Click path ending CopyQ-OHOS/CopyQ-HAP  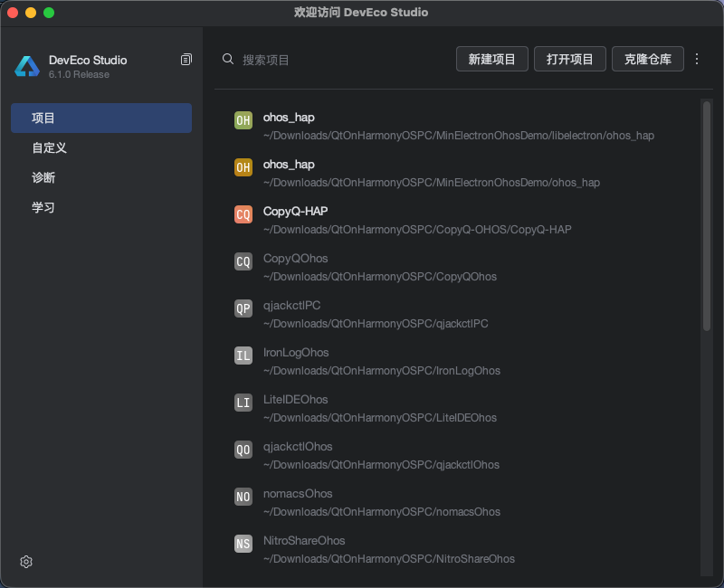[x=417, y=230]
